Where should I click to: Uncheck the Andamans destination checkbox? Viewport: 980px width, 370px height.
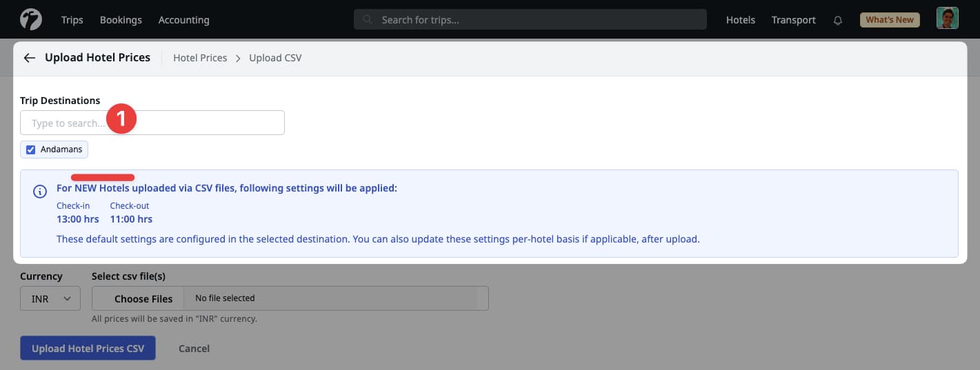30,150
